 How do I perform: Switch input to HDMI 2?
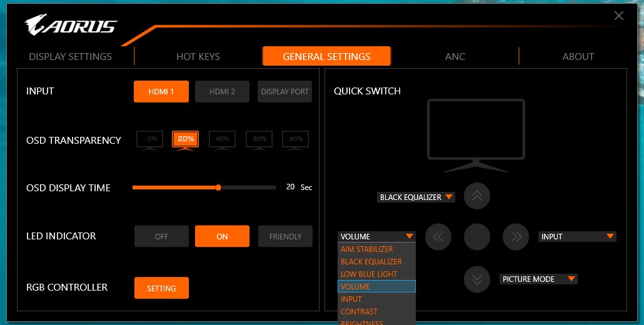tap(222, 91)
